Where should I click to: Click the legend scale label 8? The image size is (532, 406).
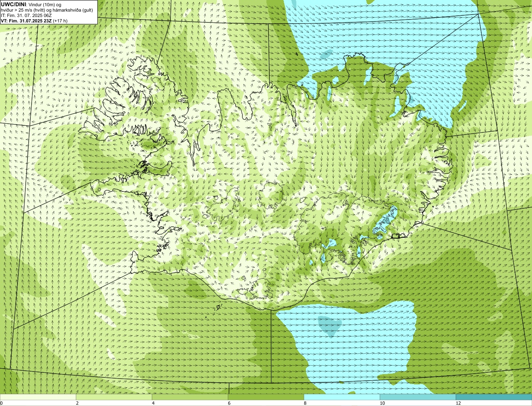pos(305,403)
